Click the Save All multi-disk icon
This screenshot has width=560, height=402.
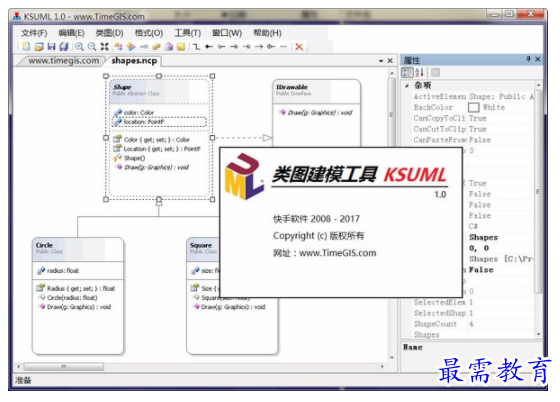point(64,46)
